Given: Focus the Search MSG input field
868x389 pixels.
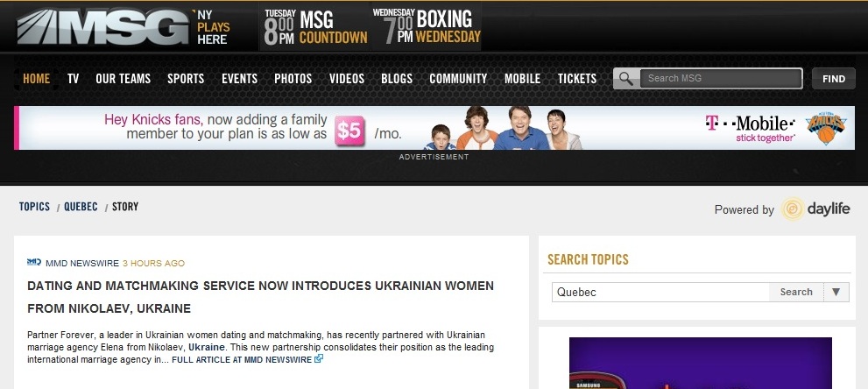Looking at the screenshot, I should click(721, 79).
